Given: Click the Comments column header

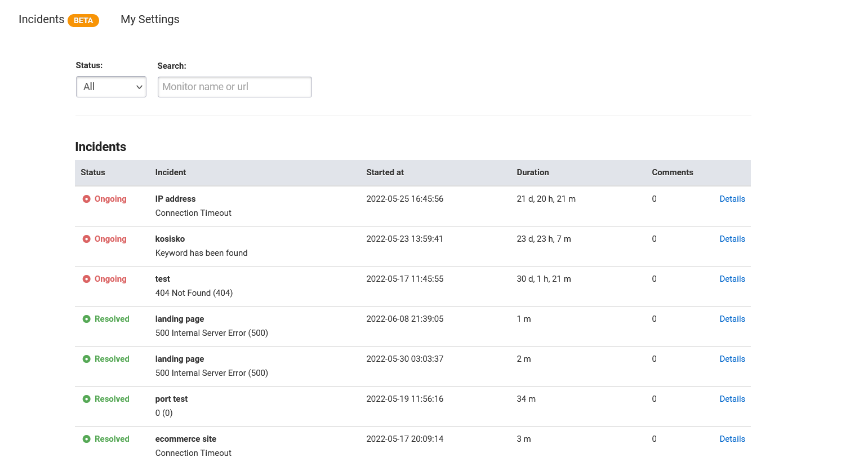Looking at the screenshot, I should tap(673, 172).
